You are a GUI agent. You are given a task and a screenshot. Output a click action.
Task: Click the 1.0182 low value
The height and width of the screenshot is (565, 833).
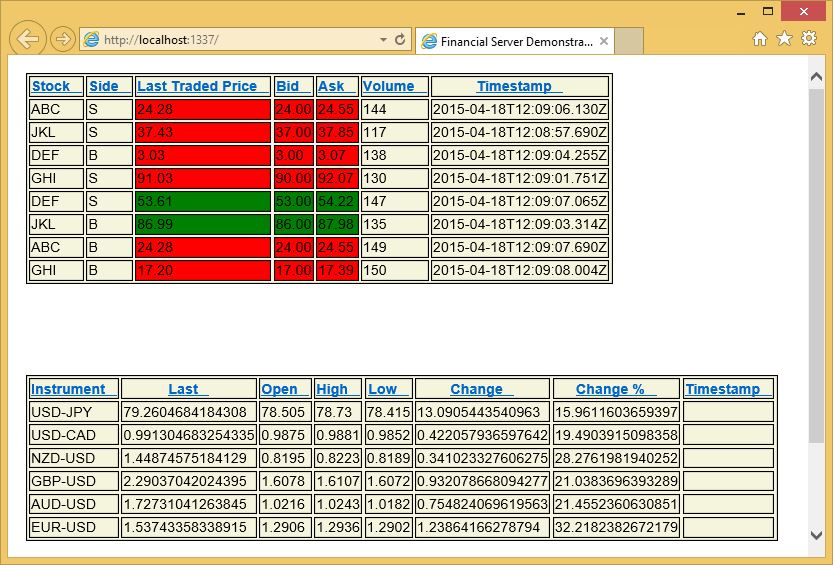[388, 504]
